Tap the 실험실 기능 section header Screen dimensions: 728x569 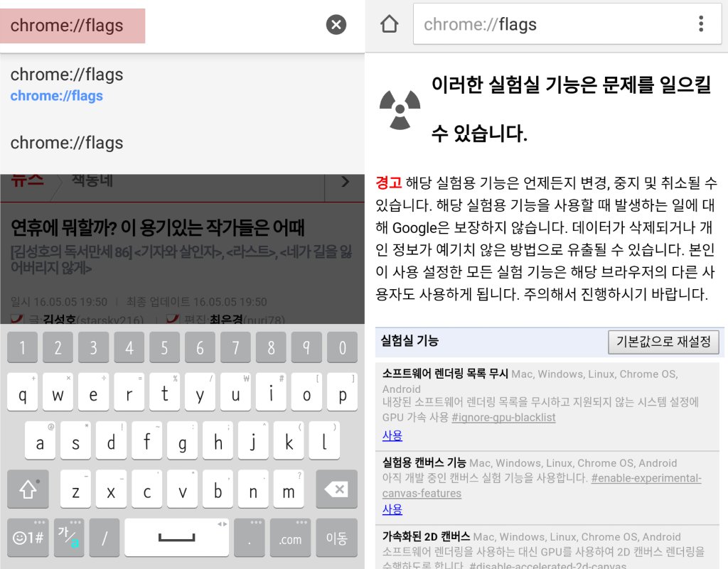coord(409,341)
